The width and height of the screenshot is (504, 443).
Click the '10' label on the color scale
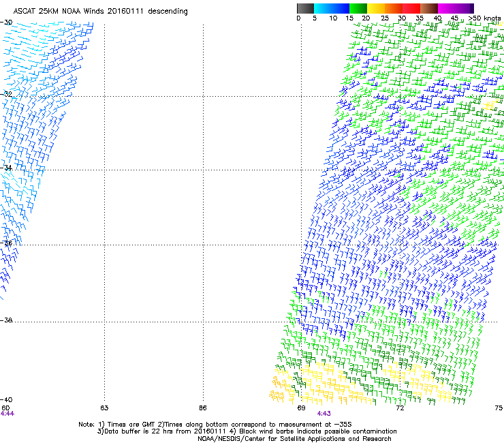(333, 18)
